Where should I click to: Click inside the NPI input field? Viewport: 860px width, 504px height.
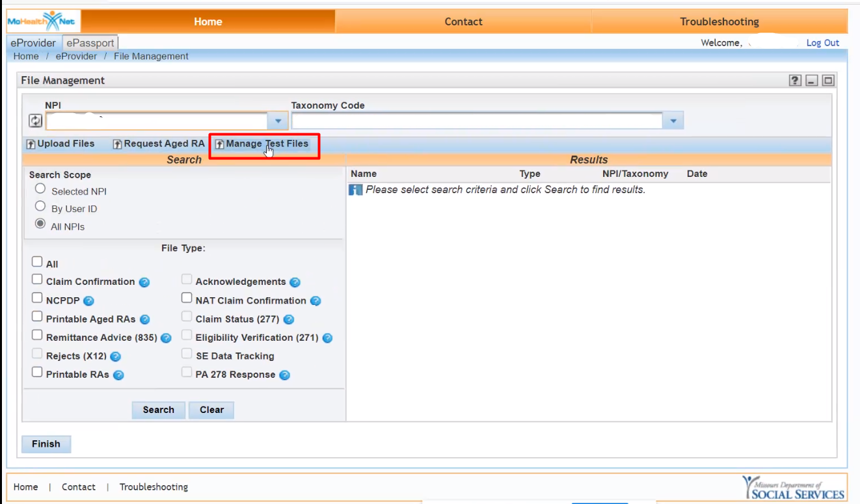(x=157, y=121)
